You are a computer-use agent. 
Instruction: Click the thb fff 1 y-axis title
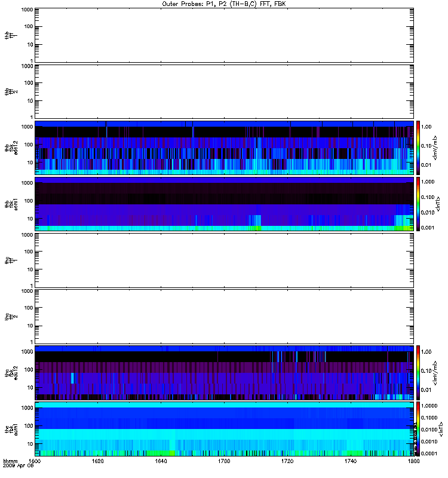11,35
